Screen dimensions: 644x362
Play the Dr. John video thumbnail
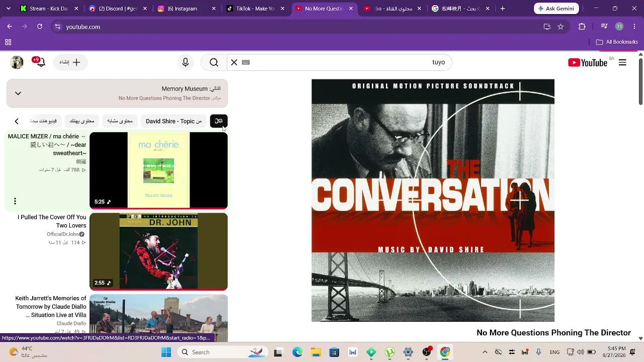158,252
